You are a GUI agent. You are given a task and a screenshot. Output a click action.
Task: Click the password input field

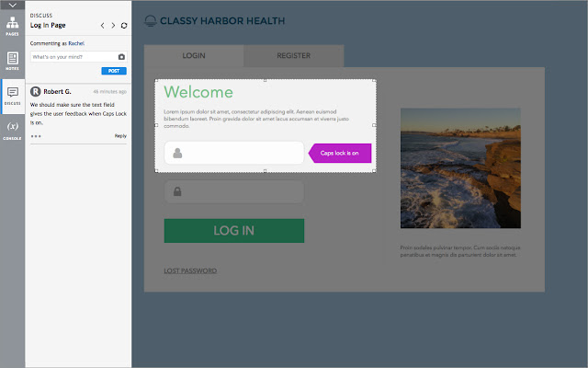[x=234, y=191]
